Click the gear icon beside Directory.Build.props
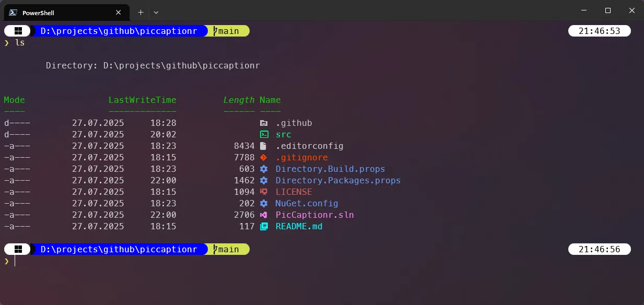The height and width of the screenshot is (305, 644). [264, 169]
